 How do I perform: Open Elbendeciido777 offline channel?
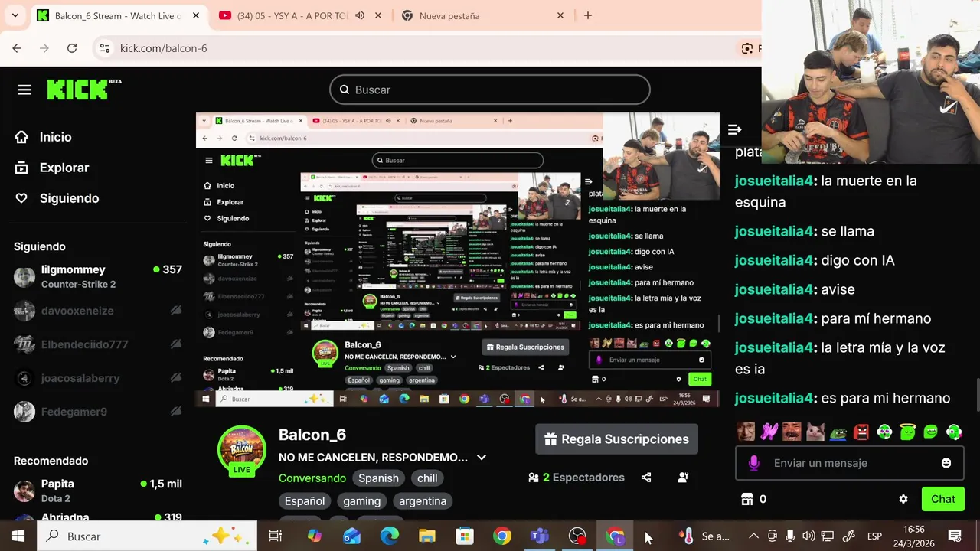coord(98,344)
